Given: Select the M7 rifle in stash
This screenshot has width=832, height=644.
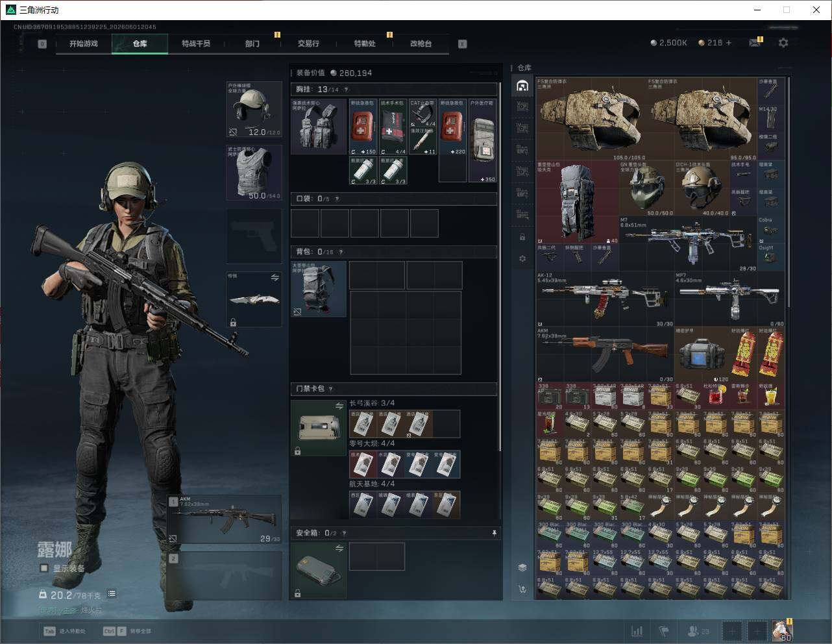Looking at the screenshot, I should [x=689, y=244].
